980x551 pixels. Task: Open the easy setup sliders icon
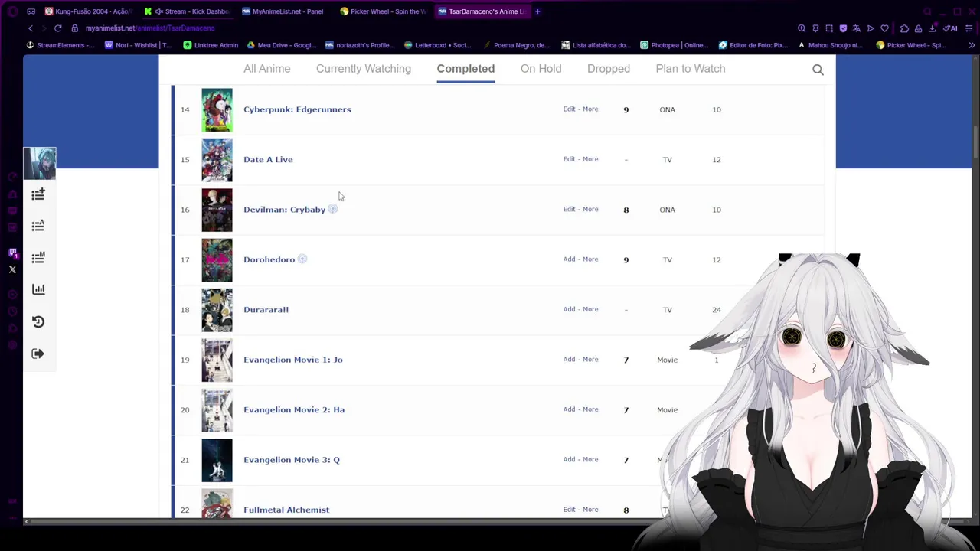[x=970, y=28]
